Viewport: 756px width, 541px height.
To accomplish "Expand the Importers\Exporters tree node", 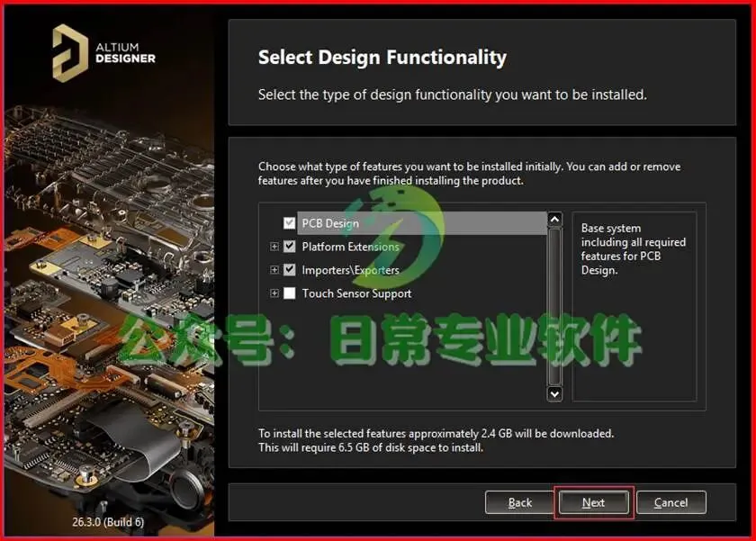I will (274, 269).
